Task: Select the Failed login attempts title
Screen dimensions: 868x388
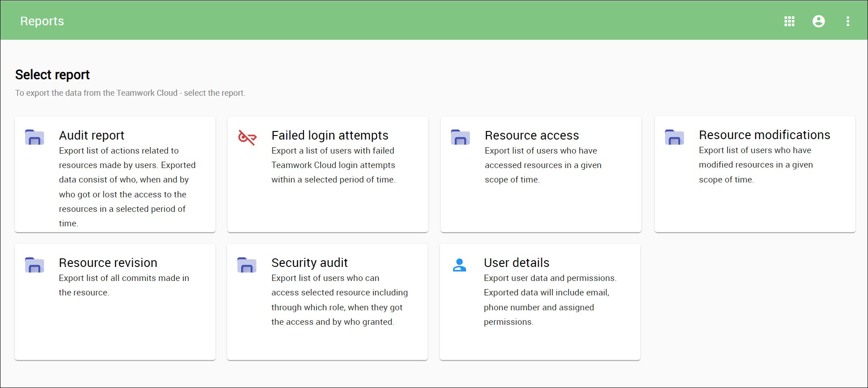Action: click(x=330, y=136)
